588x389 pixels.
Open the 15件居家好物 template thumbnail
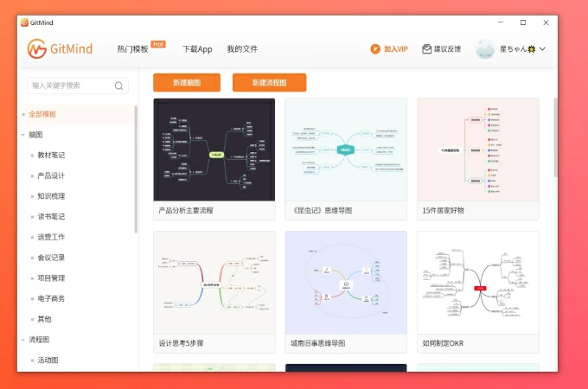coord(477,150)
